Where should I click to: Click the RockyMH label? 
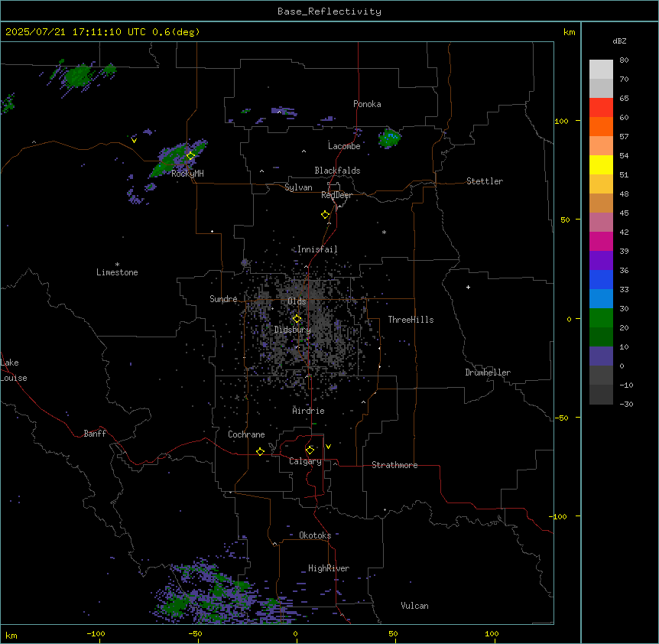coord(187,173)
